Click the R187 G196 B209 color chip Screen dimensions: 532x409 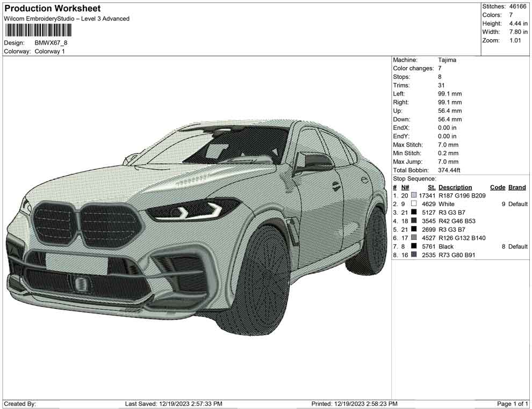[x=414, y=195]
